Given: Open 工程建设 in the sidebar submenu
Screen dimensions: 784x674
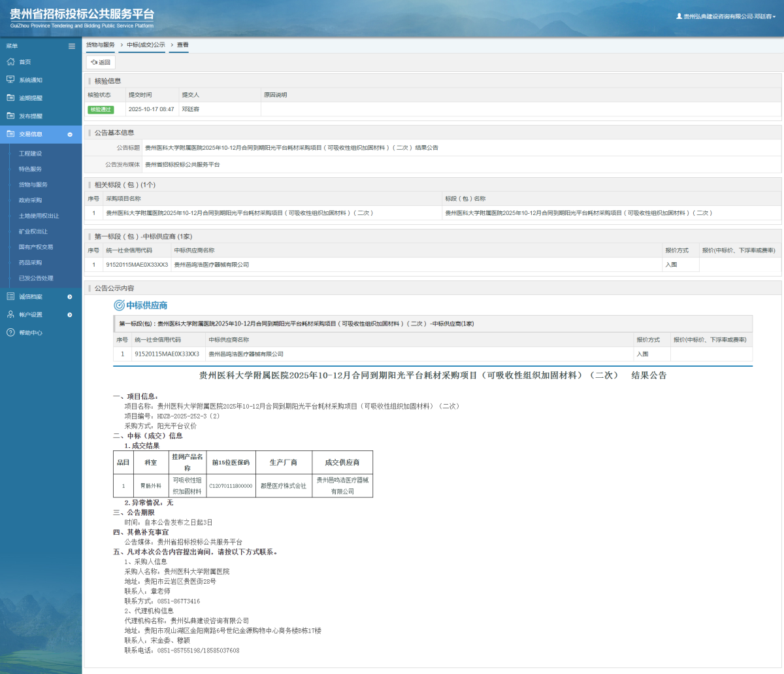Looking at the screenshot, I should (30, 154).
